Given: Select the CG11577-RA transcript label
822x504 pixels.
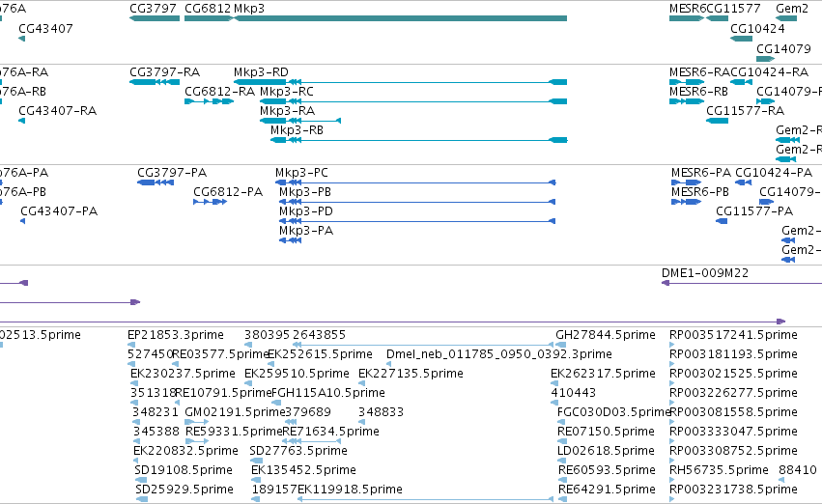Looking at the screenshot, I should 745,111.
